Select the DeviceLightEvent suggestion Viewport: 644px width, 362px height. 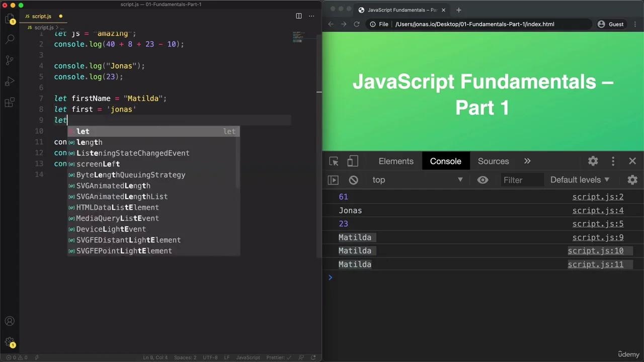[x=153, y=229]
